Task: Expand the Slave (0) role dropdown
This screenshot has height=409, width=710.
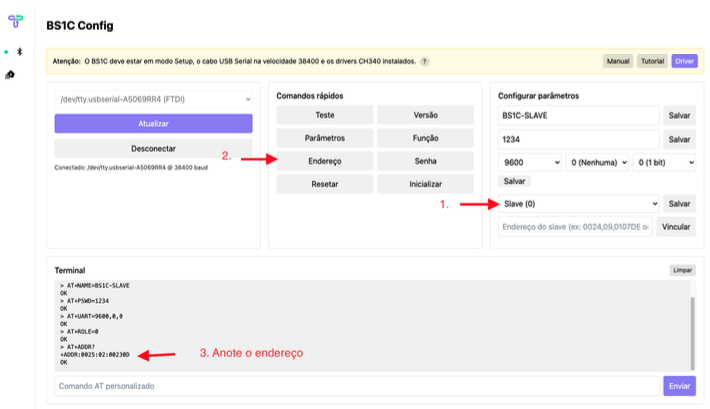Action: [x=578, y=203]
